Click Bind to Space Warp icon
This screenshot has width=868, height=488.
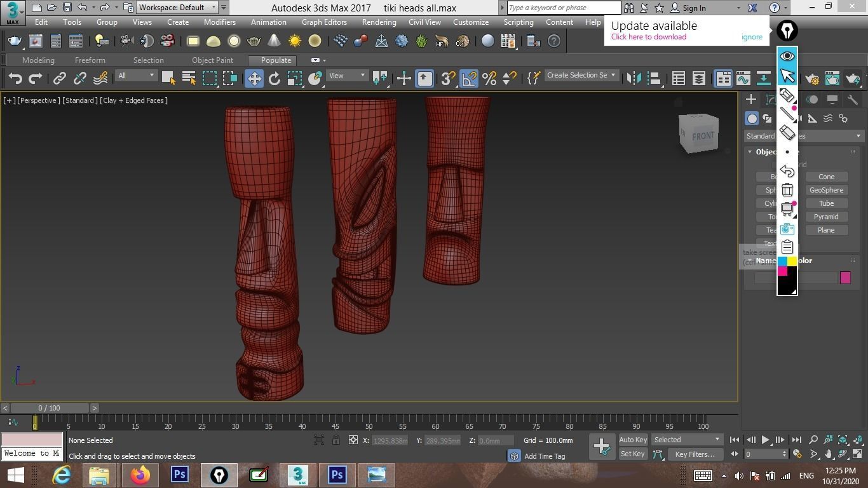pos(100,78)
